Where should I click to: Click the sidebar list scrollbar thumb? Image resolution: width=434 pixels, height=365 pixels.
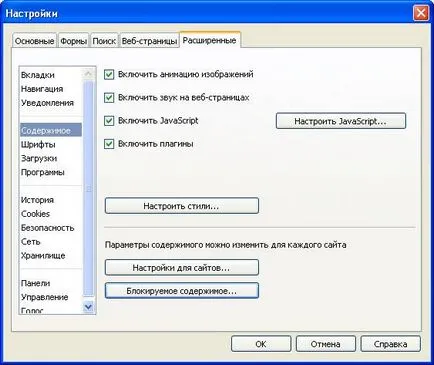point(89,188)
